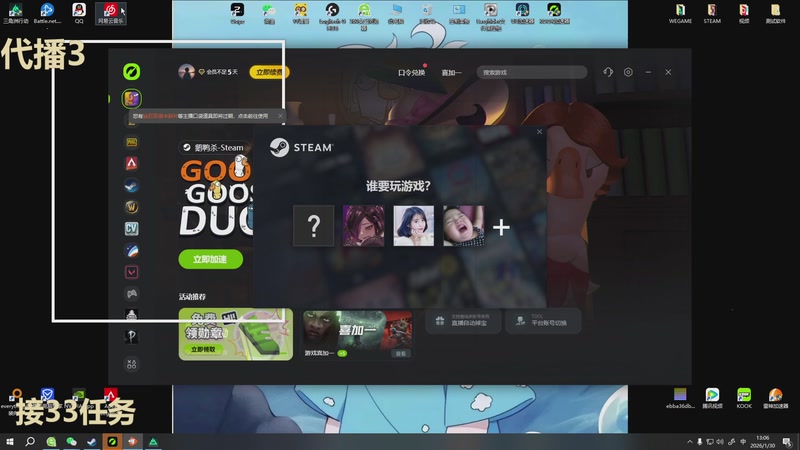Choose the anime purple-hair Steam profile
800x450 pixels.
364,226
